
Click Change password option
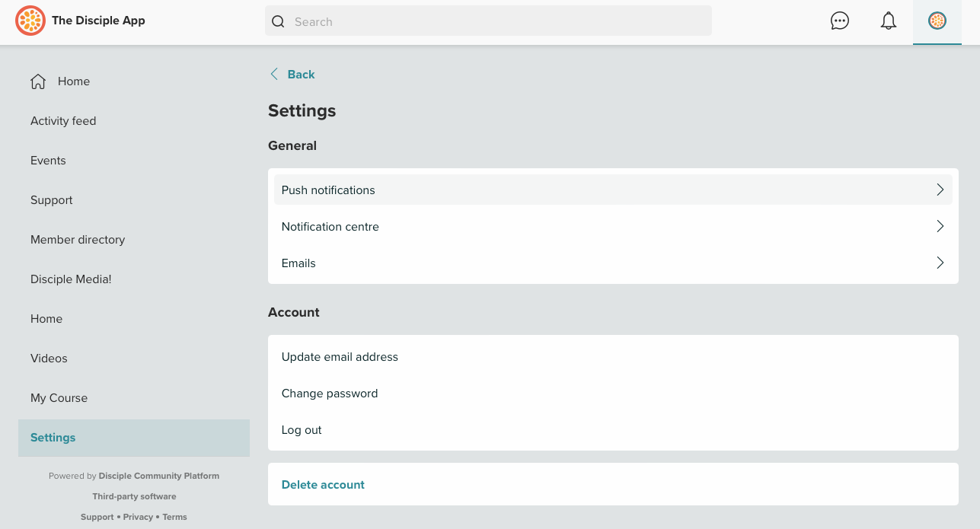330,394
